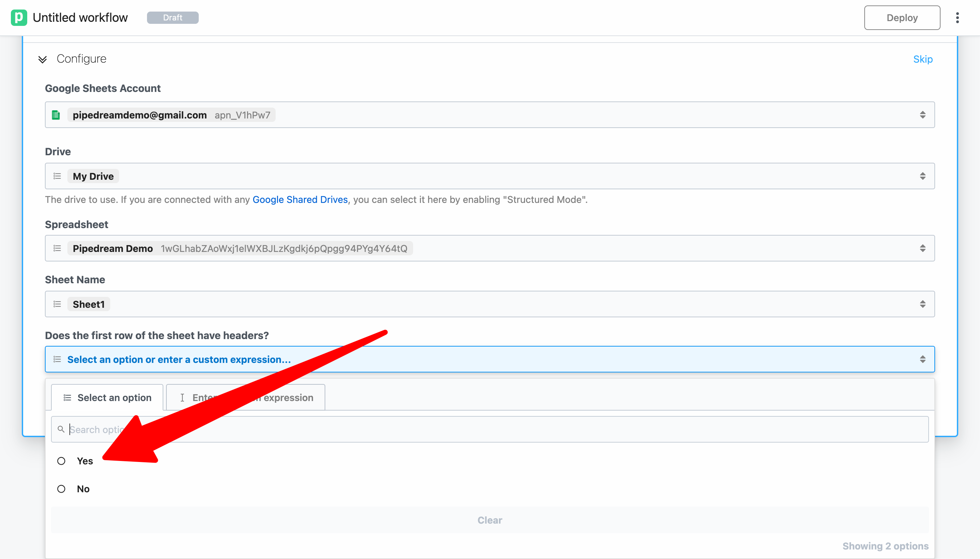Click list icon in headers question field

pos(57,360)
